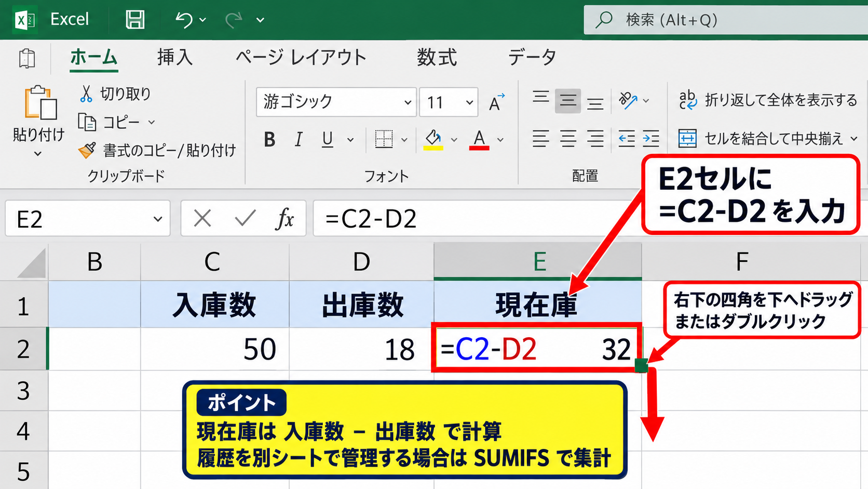Viewport: 868px width, 489px height.
Task: Click the 切り取り scissors icon
Action: click(86, 94)
